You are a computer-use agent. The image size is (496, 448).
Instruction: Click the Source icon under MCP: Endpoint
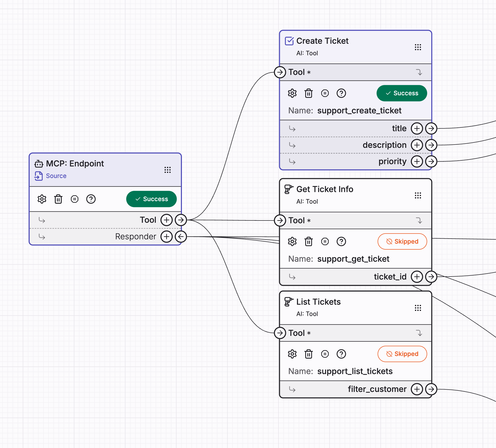(x=38, y=176)
